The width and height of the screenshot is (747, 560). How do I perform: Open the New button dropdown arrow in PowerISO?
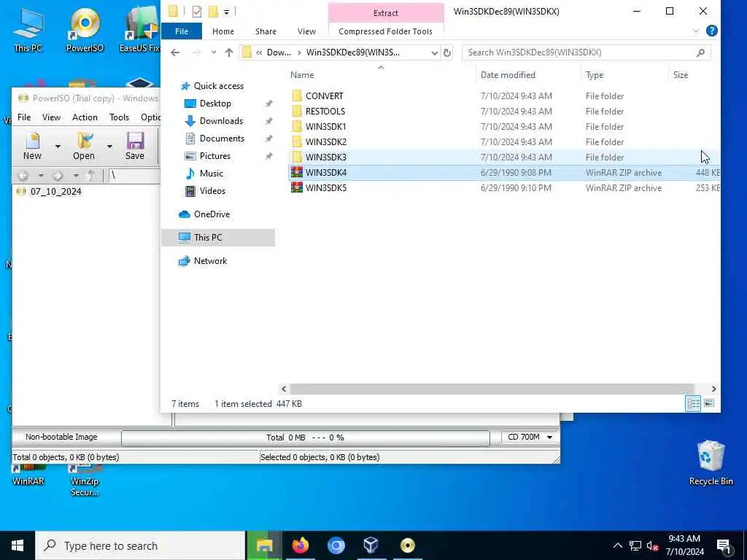(x=58, y=147)
